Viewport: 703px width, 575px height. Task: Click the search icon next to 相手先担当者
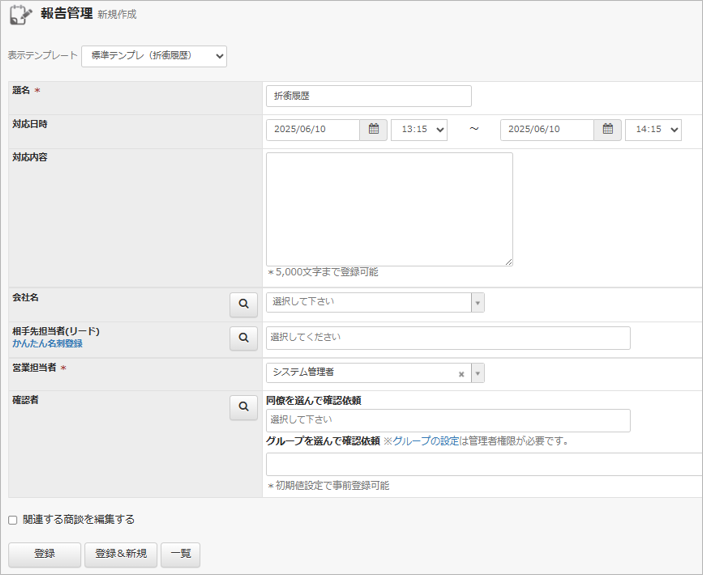click(x=243, y=338)
